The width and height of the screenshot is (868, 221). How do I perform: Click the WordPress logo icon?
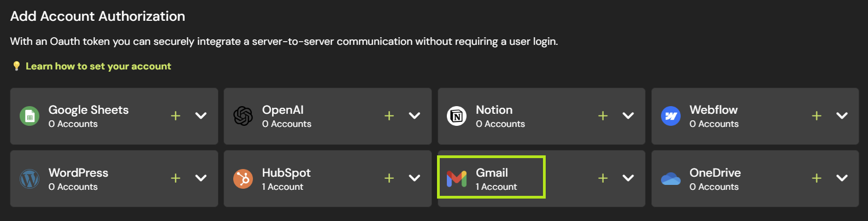(29, 179)
